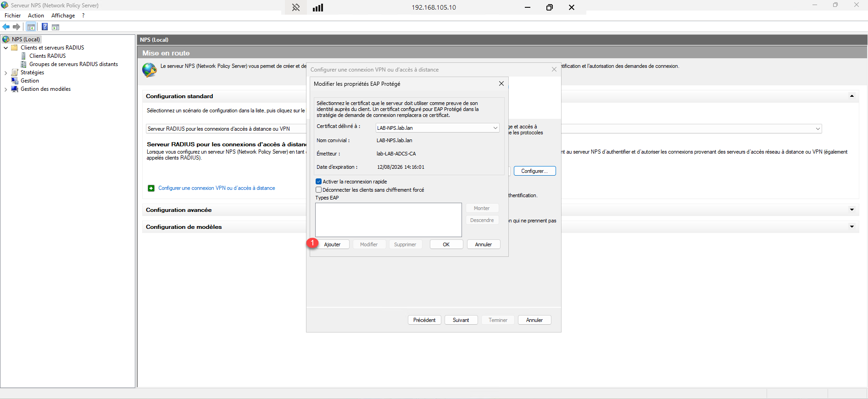Select Groupes de serveurs RADIUS distants icon
Screen dimensions: 868x399
click(x=24, y=64)
